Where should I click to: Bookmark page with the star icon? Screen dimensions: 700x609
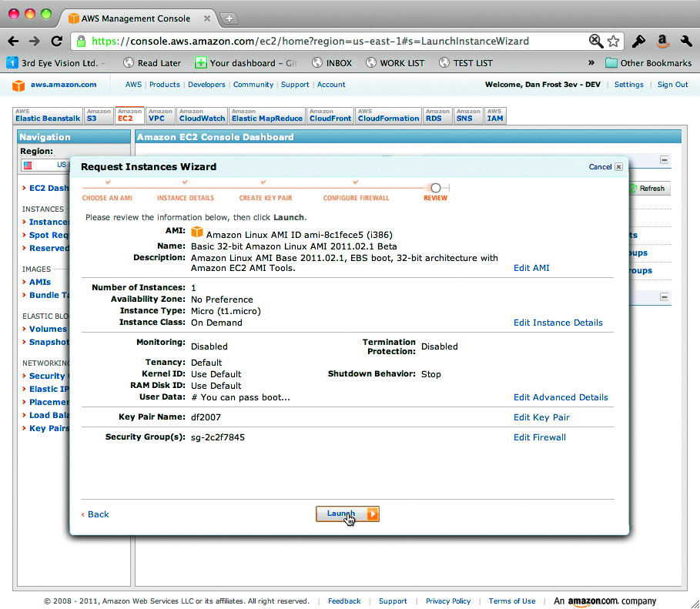[614, 41]
